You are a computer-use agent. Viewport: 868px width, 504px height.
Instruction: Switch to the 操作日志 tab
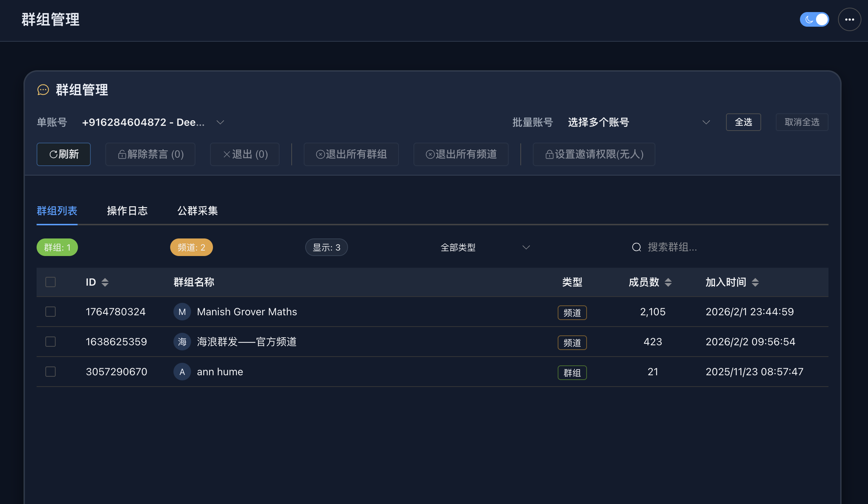tap(127, 211)
